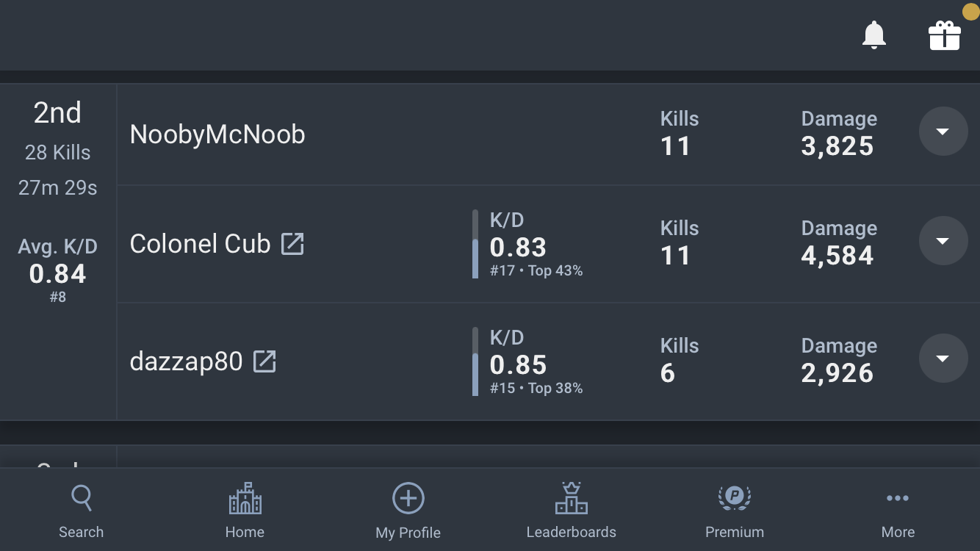The width and height of the screenshot is (980, 551).
Task: Tap the Premium badge icon
Action: (x=735, y=498)
